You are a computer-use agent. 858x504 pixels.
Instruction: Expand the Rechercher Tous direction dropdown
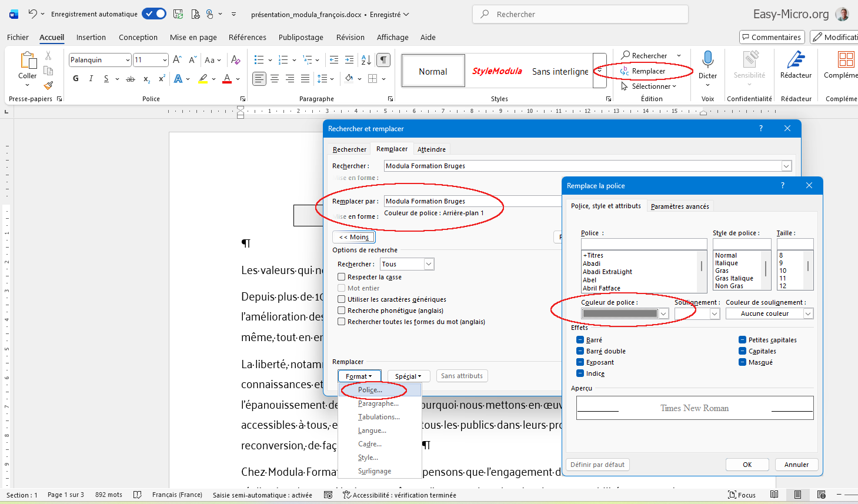429,265
